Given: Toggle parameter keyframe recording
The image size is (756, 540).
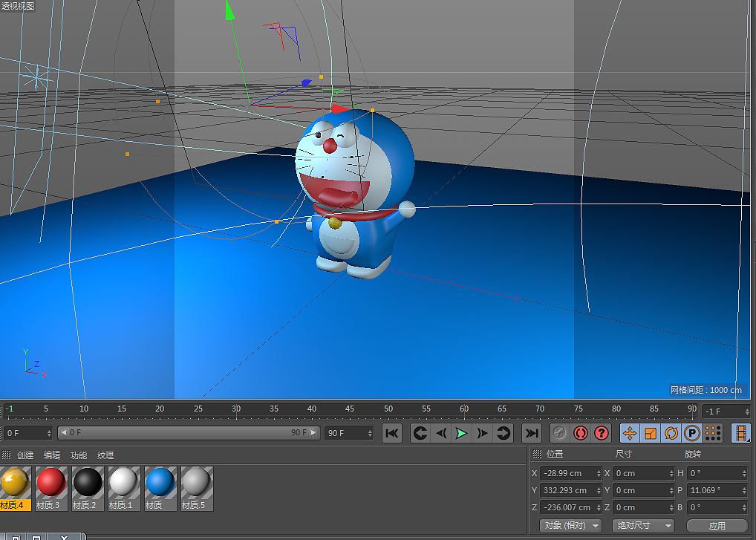Looking at the screenshot, I should pyautogui.click(x=692, y=433).
